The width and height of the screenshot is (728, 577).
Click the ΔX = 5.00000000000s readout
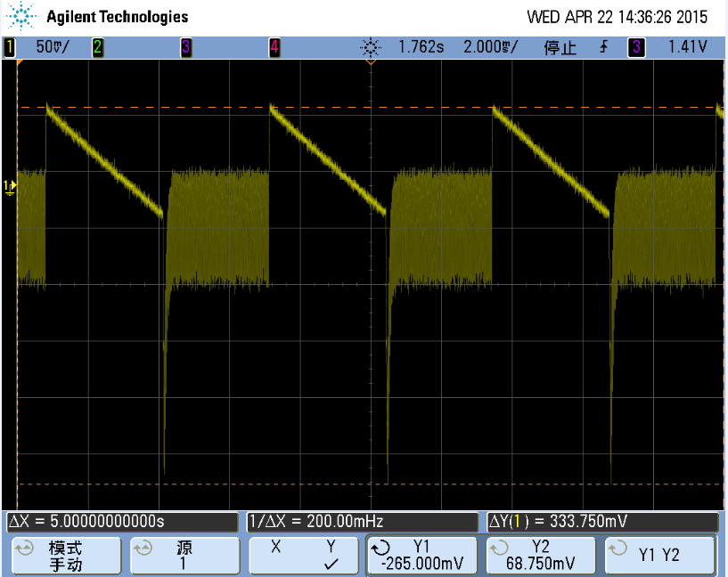pos(123,522)
